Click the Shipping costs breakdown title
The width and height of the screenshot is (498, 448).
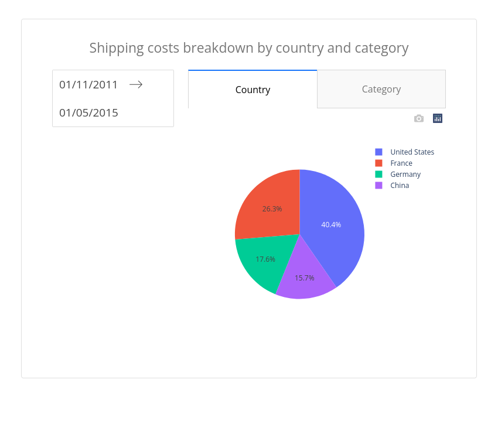coord(248,48)
